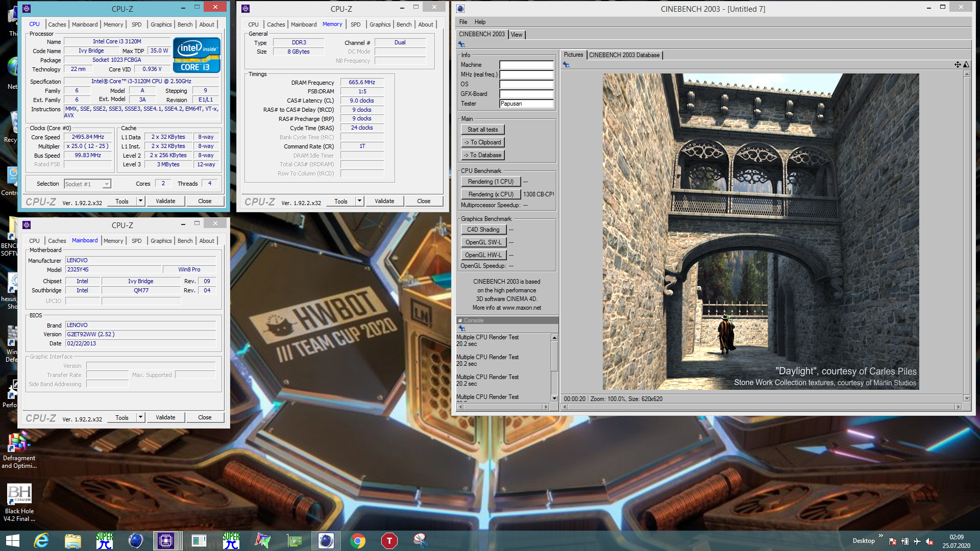980x551 pixels.
Task: Collapse the Console panel header
Action: tap(460, 320)
